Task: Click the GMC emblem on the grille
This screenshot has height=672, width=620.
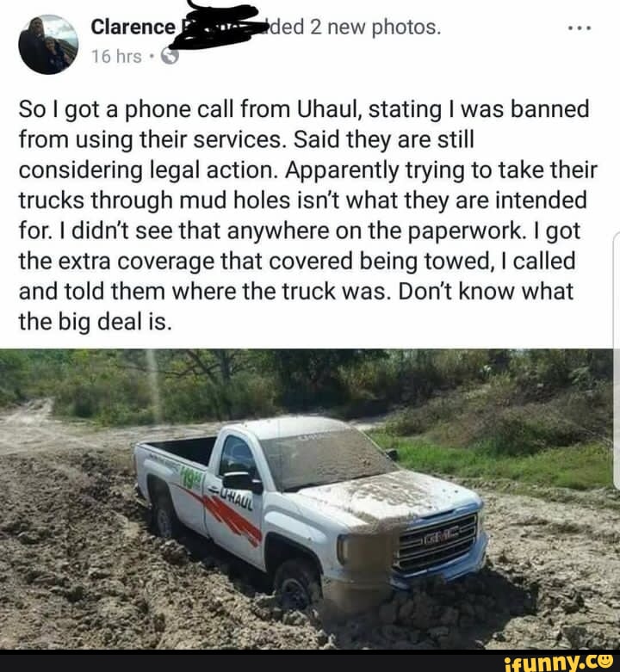Action: [x=437, y=538]
